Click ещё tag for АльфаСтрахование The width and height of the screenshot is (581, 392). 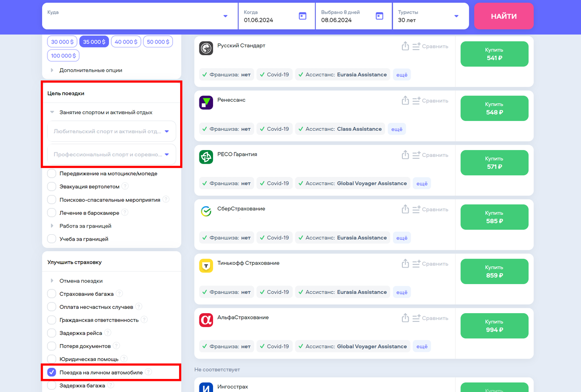click(x=422, y=347)
